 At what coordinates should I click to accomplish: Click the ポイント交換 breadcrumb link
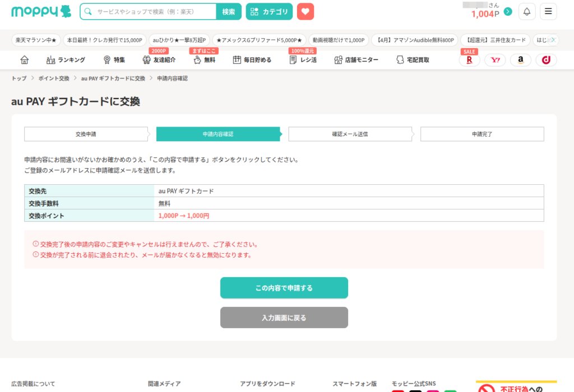[x=54, y=78]
